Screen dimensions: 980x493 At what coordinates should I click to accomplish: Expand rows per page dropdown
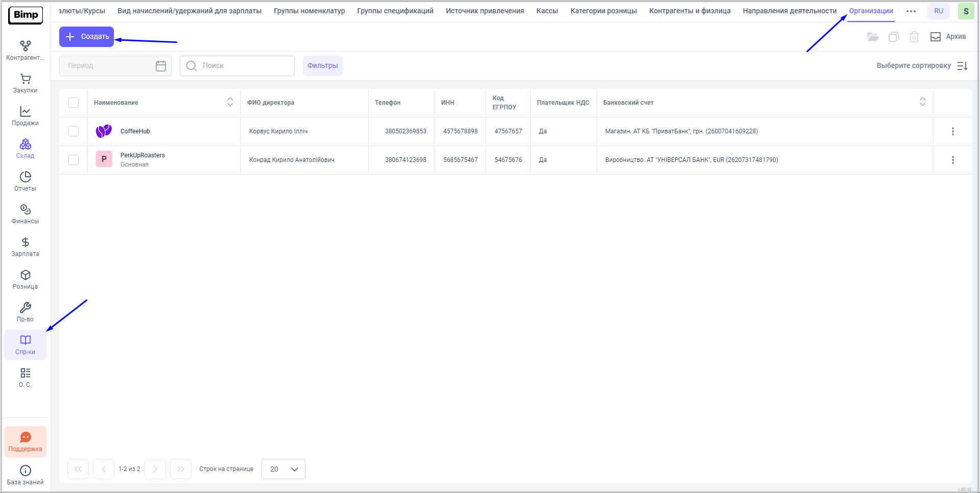283,469
